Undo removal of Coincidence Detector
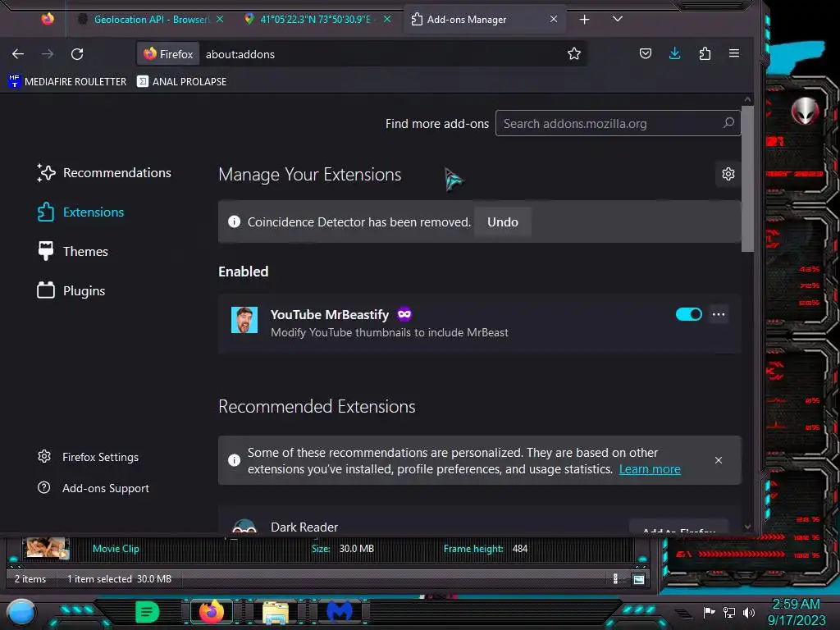Image resolution: width=840 pixels, height=630 pixels. pyautogui.click(x=503, y=221)
